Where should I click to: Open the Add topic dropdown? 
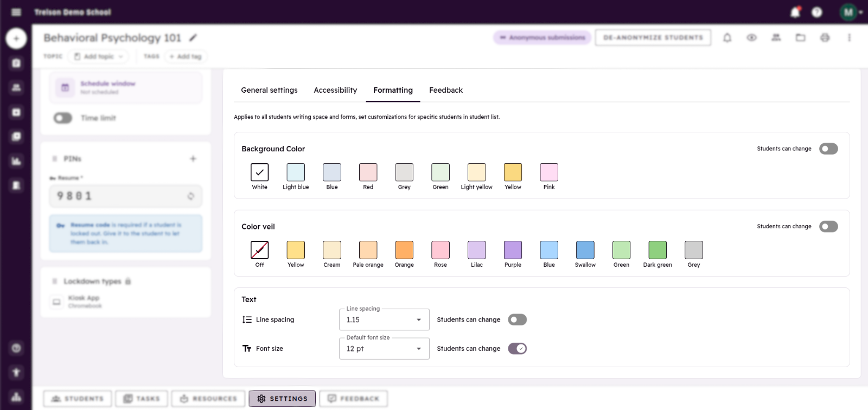pyautogui.click(x=99, y=56)
